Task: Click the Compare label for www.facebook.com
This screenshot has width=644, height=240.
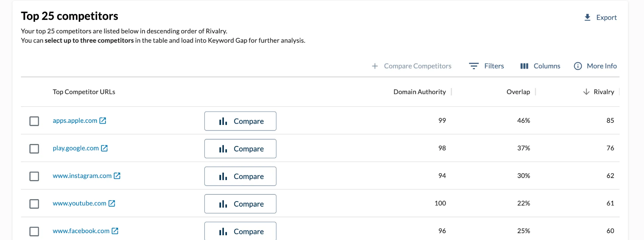Action: coord(249,232)
